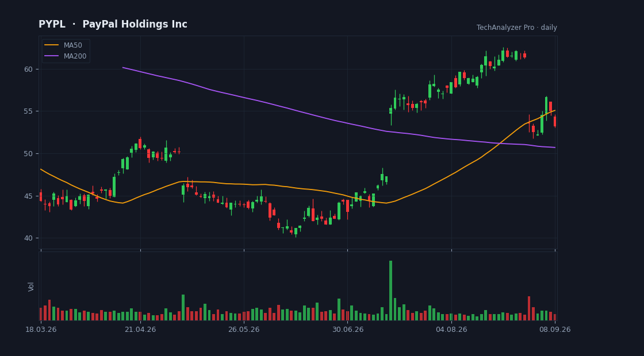The height and width of the screenshot is (356, 644).
Task: Click the 45 price axis label
Action: (x=28, y=196)
